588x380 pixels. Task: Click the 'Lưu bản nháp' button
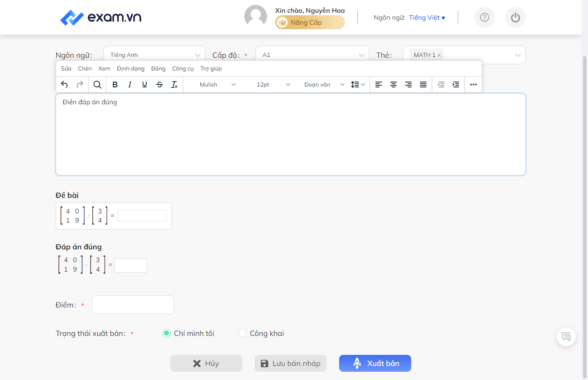pos(290,364)
